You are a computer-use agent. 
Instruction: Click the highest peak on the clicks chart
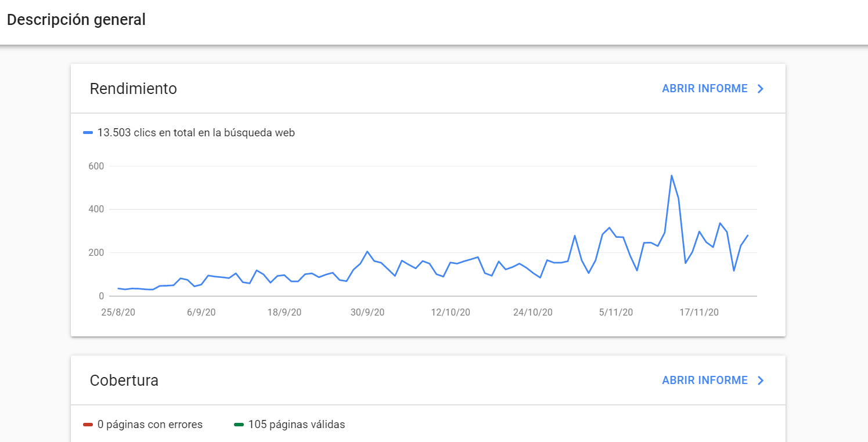coord(671,175)
